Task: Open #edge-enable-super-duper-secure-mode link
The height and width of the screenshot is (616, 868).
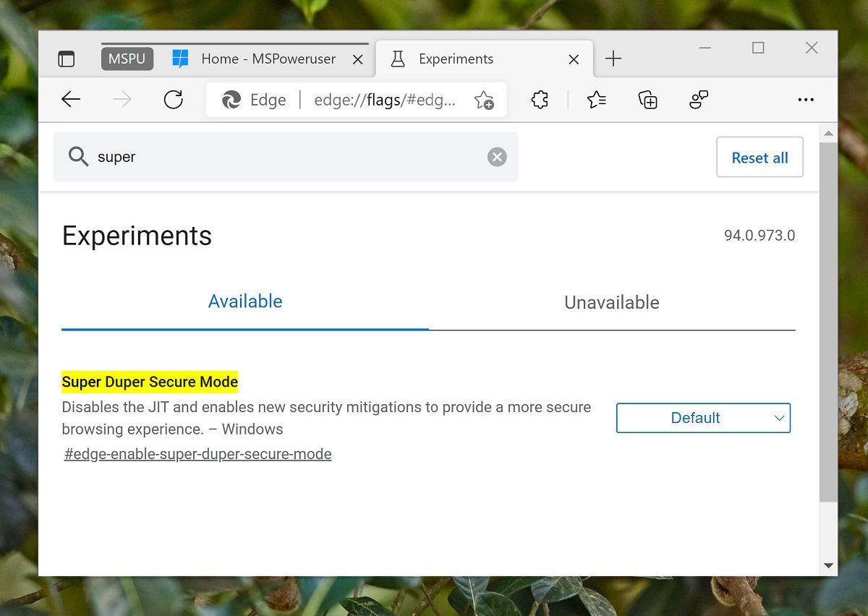Action: tap(197, 454)
